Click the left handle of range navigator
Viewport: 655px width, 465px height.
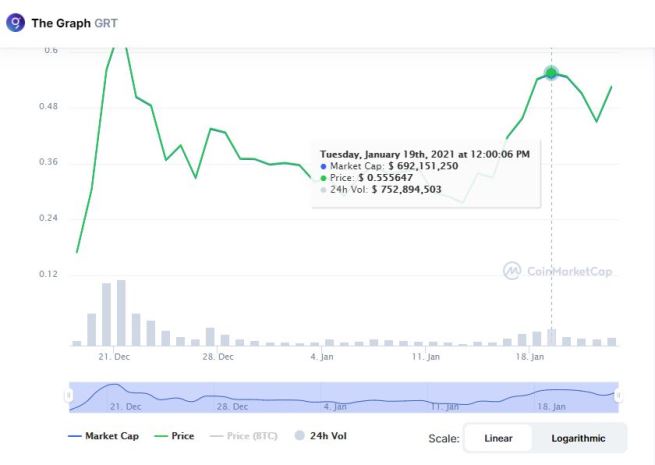pyautogui.click(x=69, y=396)
